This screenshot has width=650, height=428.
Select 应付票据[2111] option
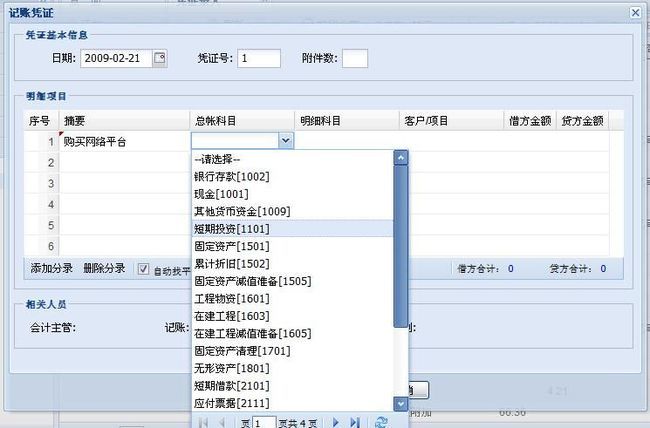(292, 403)
